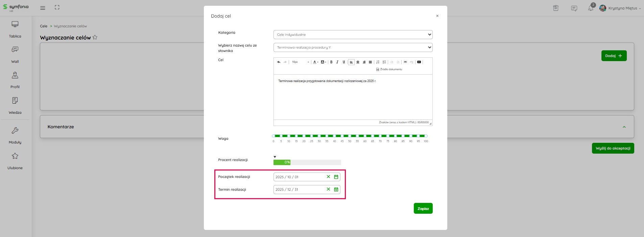
Task: Click into the Cel text editing area
Action: [x=353, y=98]
